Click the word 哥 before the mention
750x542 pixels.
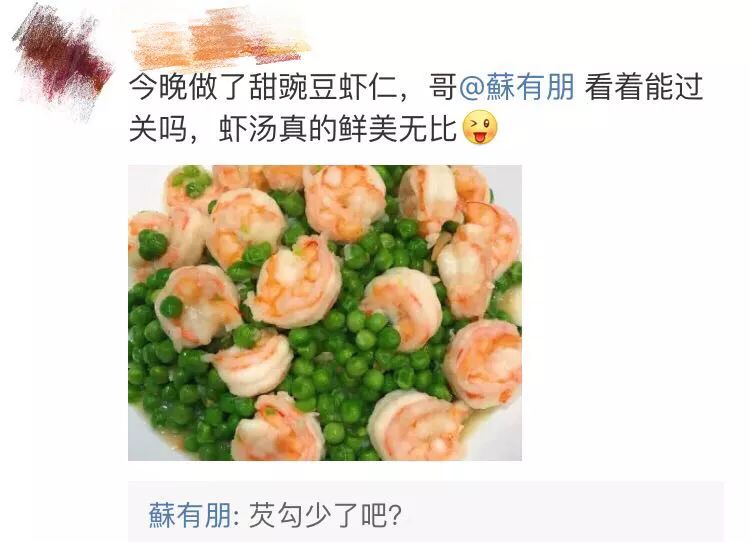pyautogui.click(x=443, y=87)
